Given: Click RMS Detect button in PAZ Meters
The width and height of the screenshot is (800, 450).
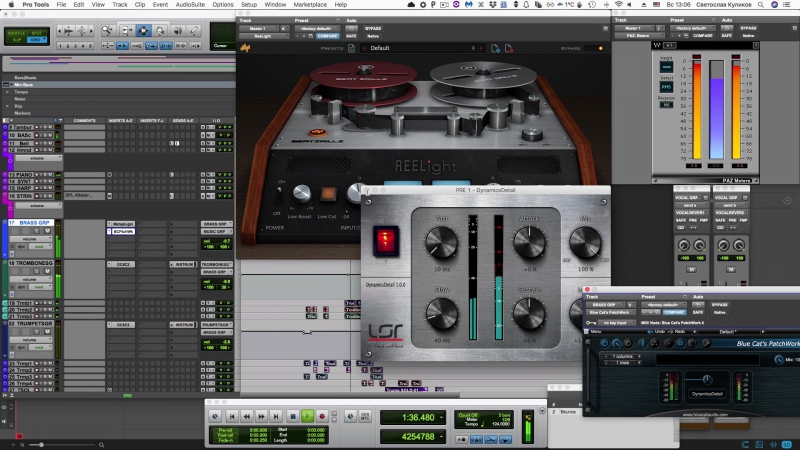Looking at the screenshot, I should tap(666, 87).
